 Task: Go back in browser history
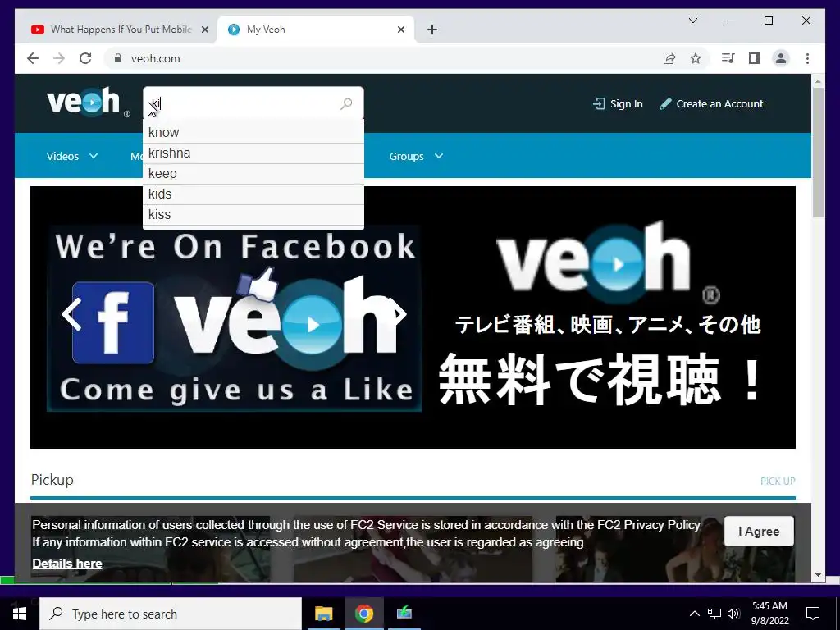coord(33,58)
